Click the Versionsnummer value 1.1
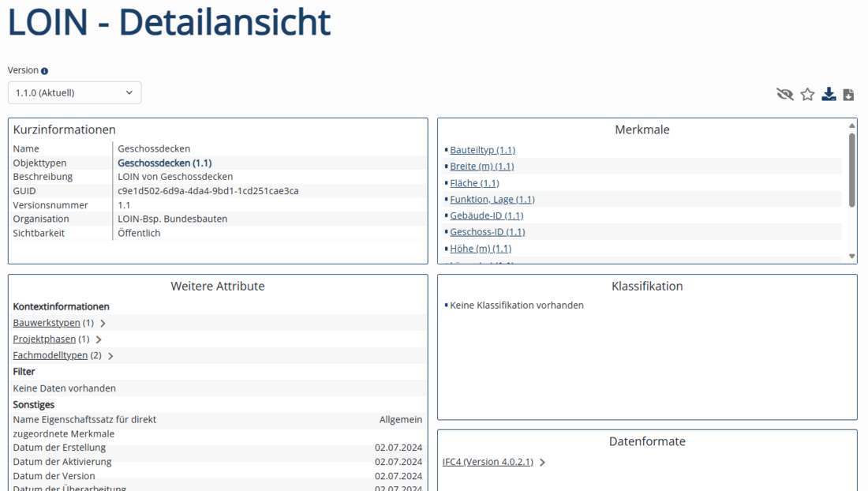Viewport: 868px width, 491px height. [x=124, y=204]
